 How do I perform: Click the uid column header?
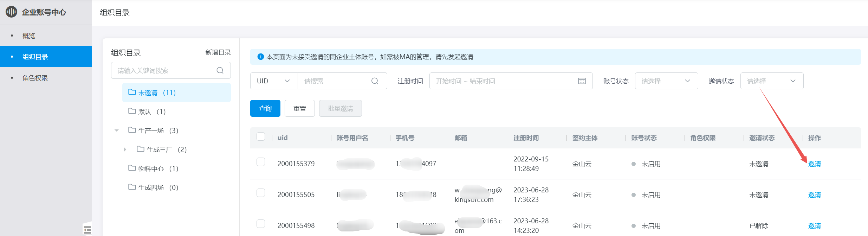[x=283, y=138]
